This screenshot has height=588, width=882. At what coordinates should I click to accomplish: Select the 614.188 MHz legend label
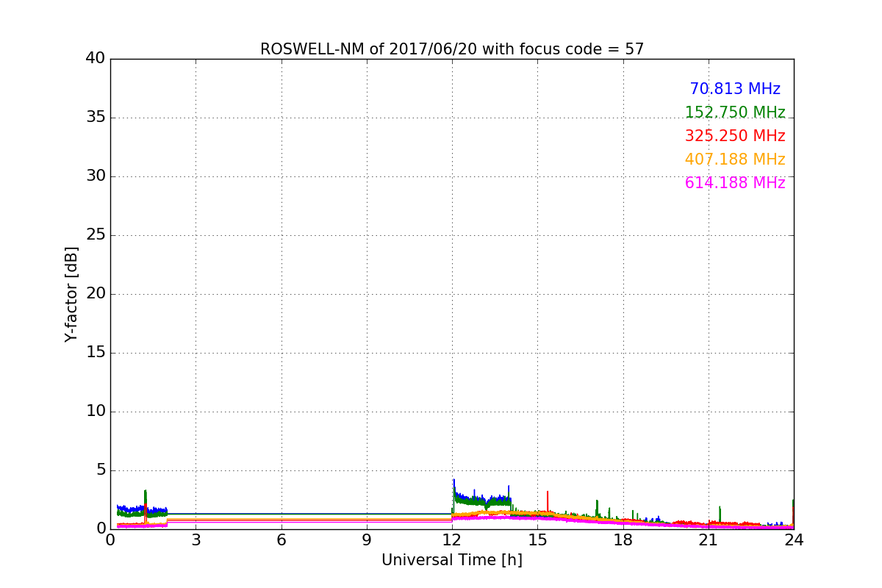click(735, 183)
